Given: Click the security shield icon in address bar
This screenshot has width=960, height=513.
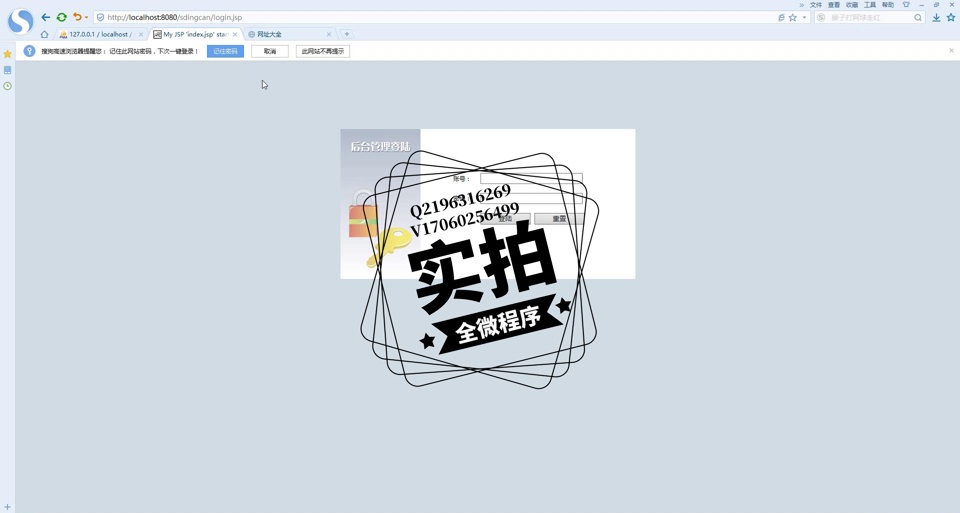Looking at the screenshot, I should (x=100, y=18).
